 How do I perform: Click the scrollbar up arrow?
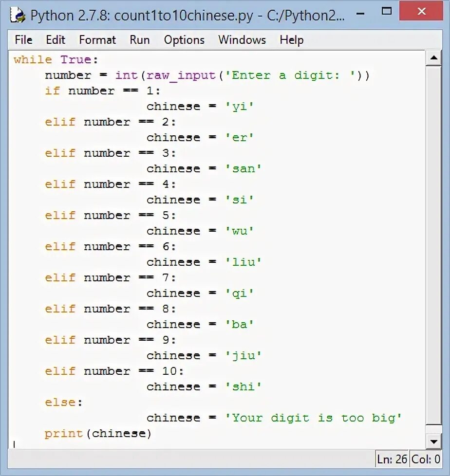pos(433,57)
